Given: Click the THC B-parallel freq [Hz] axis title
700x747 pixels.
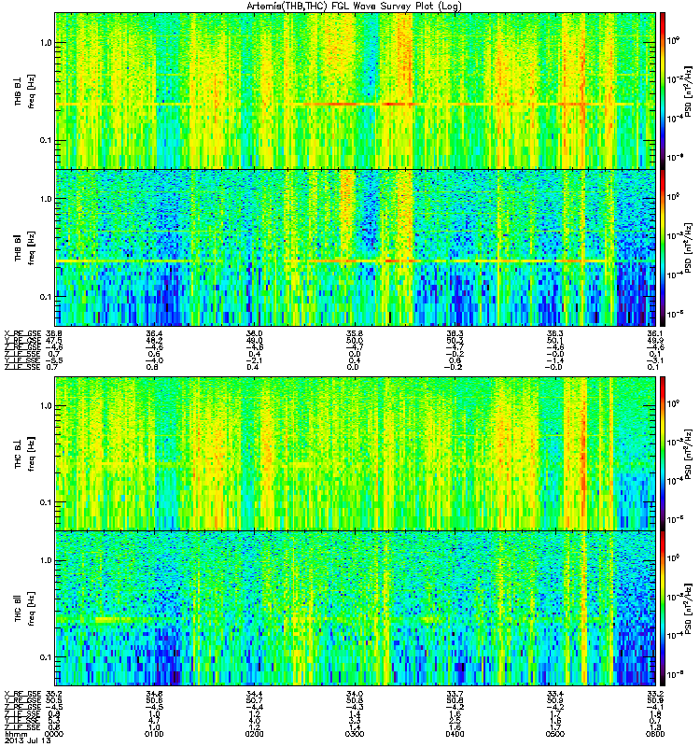Looking at the screenshot, I should tap(32, 609).
